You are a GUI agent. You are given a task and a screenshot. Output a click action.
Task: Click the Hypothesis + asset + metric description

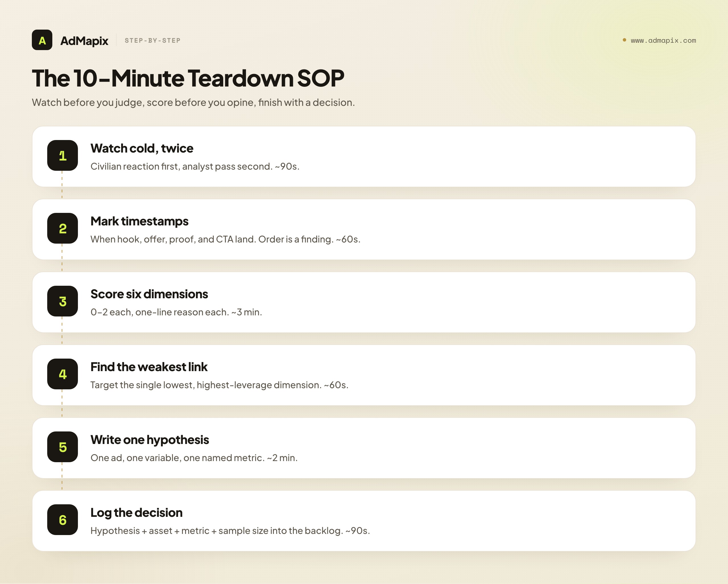point(230,530)
